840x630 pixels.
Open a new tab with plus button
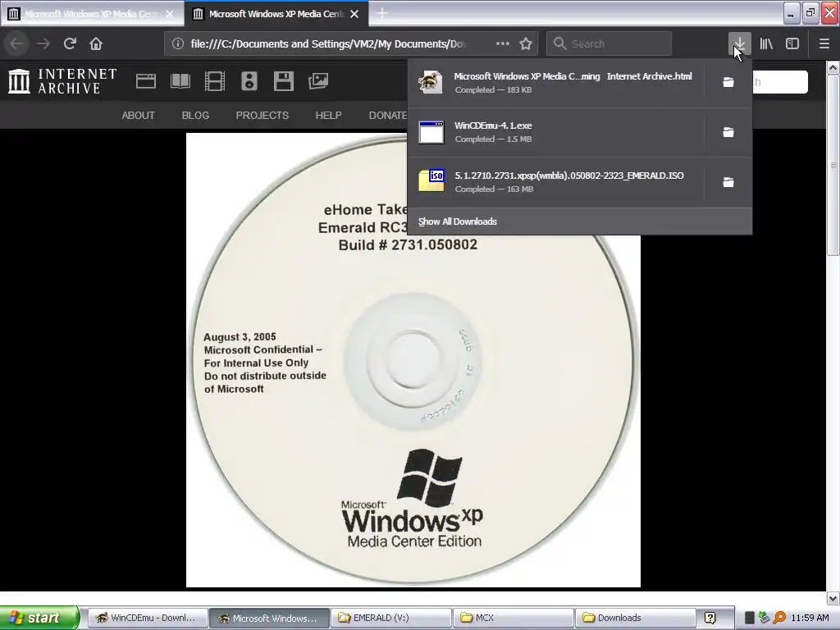pos(382,13)
